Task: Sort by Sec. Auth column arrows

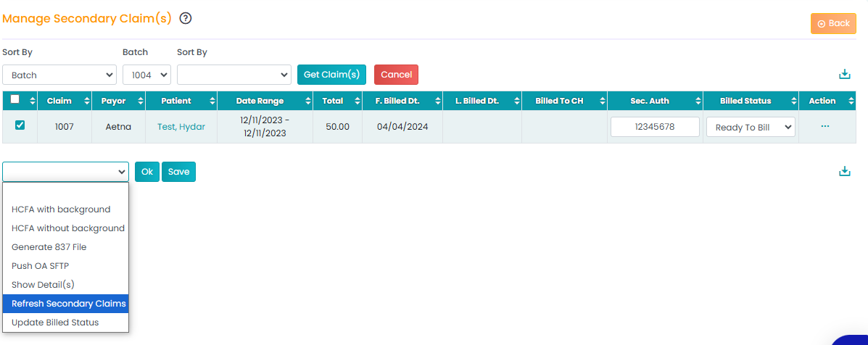Action: 698,101
